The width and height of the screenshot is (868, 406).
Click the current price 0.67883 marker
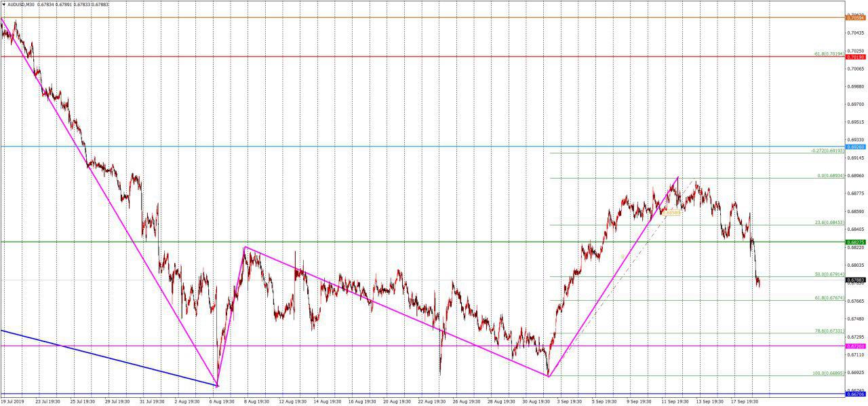(x=855, y=280)
